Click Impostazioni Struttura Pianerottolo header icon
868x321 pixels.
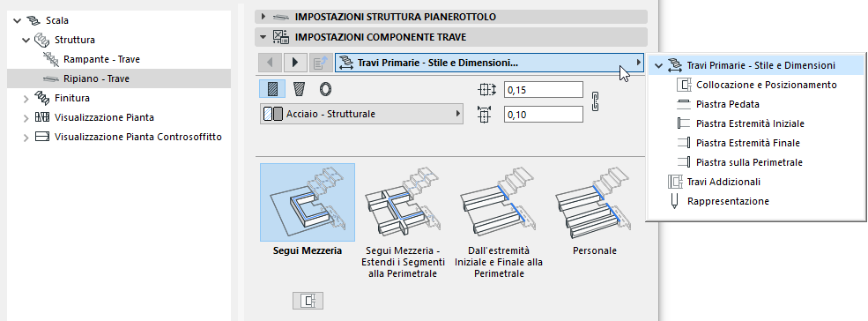coord(282,17)
